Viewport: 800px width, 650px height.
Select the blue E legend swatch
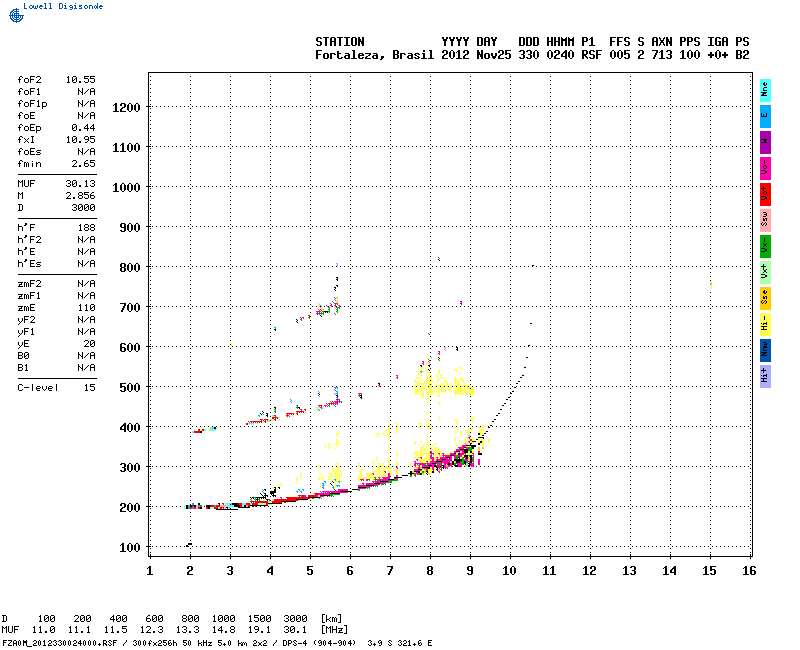765,116
